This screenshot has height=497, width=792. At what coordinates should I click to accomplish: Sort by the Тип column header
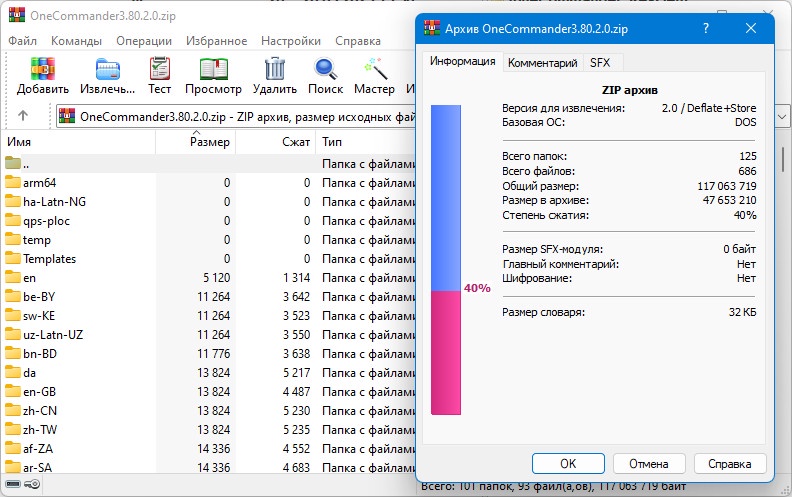366,142
